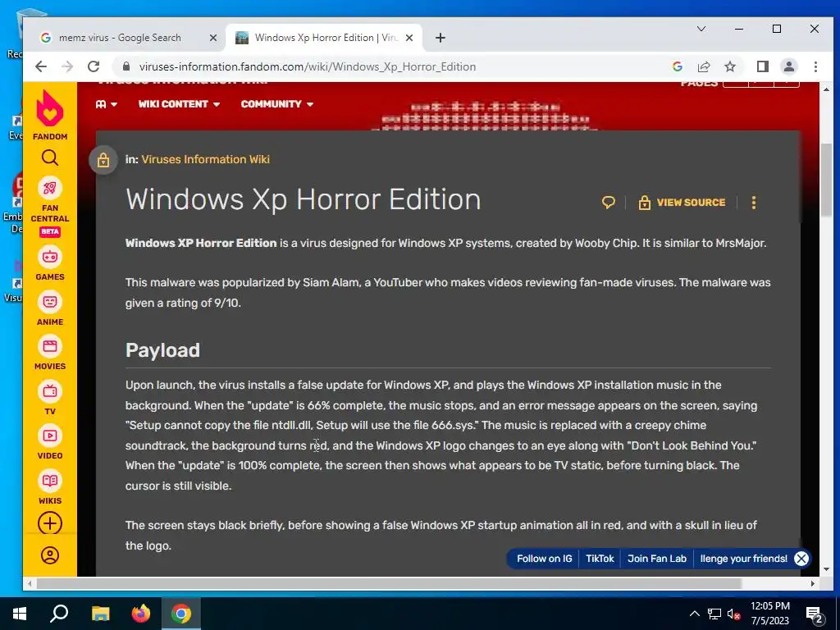
Task: Open the Windows Start menu
Action: [20, 614]
